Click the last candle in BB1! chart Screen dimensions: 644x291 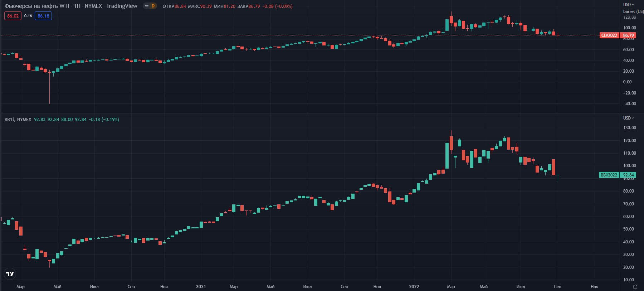(558, 178)
